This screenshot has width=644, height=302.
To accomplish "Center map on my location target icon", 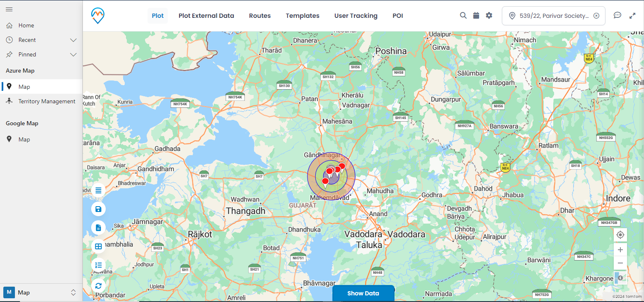I will click(620, 235).
